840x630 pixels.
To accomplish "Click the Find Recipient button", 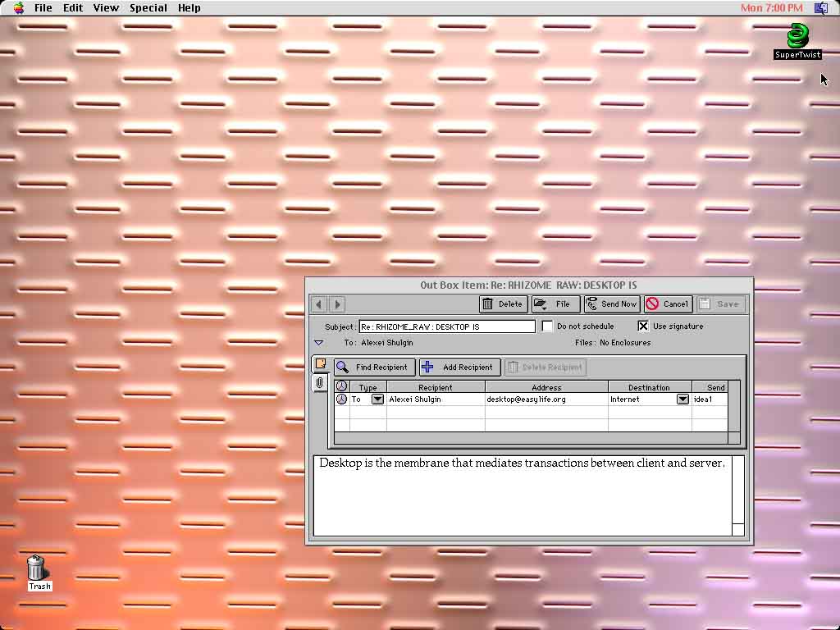I will click(375, 367).
